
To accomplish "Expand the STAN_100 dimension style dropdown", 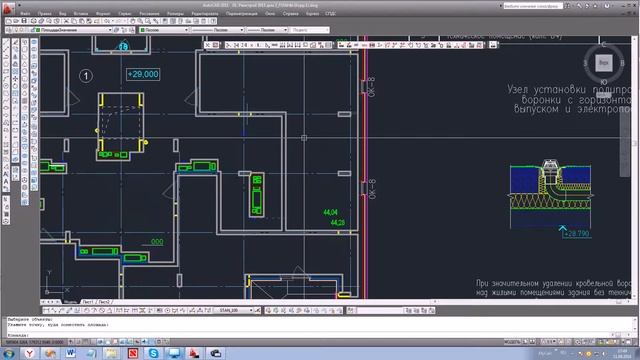I will [x=251, y=311].
